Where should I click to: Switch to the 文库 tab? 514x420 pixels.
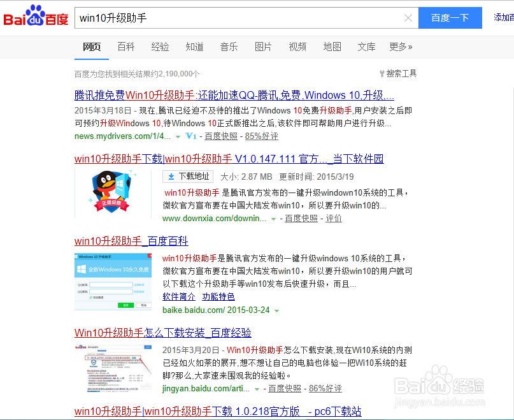click(x=366, y=47)
